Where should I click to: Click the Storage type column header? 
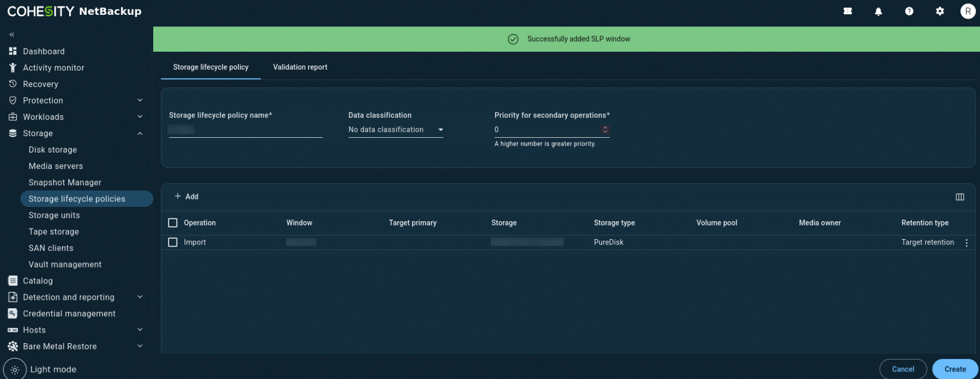tap(614, 223)
